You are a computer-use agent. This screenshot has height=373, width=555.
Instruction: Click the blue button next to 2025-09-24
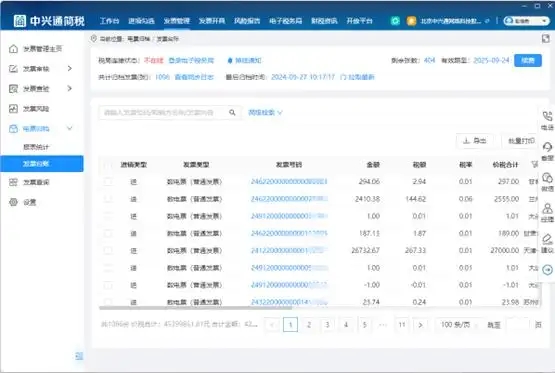[x=528, y=61]
